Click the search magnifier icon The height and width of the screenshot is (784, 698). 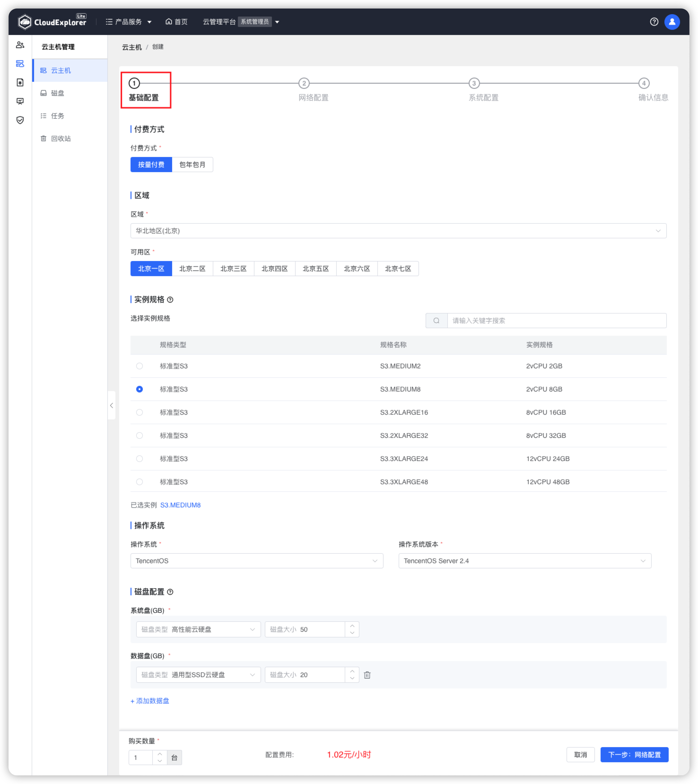click(436, 321)
